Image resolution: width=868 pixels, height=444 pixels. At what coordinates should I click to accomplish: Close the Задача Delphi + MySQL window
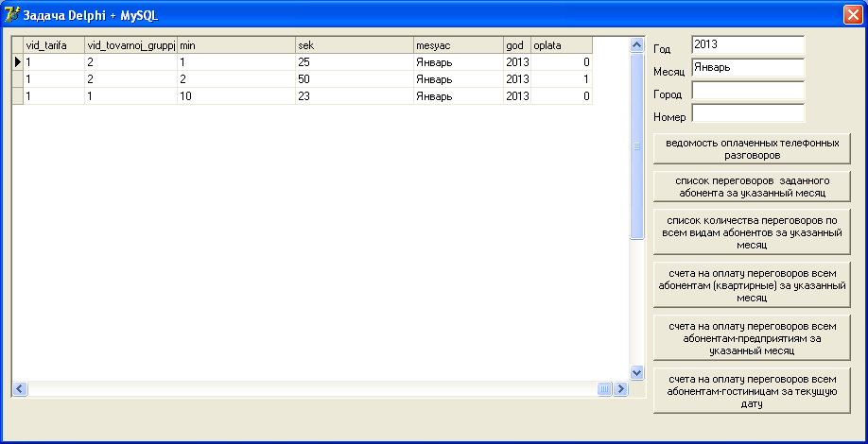[851, 15]
